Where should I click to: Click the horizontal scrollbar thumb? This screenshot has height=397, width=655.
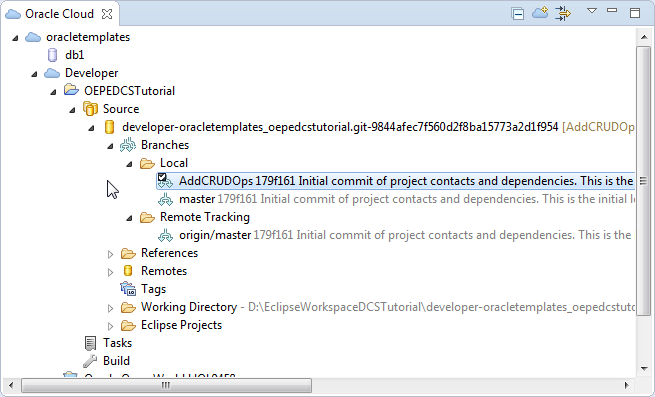[166, 385]
